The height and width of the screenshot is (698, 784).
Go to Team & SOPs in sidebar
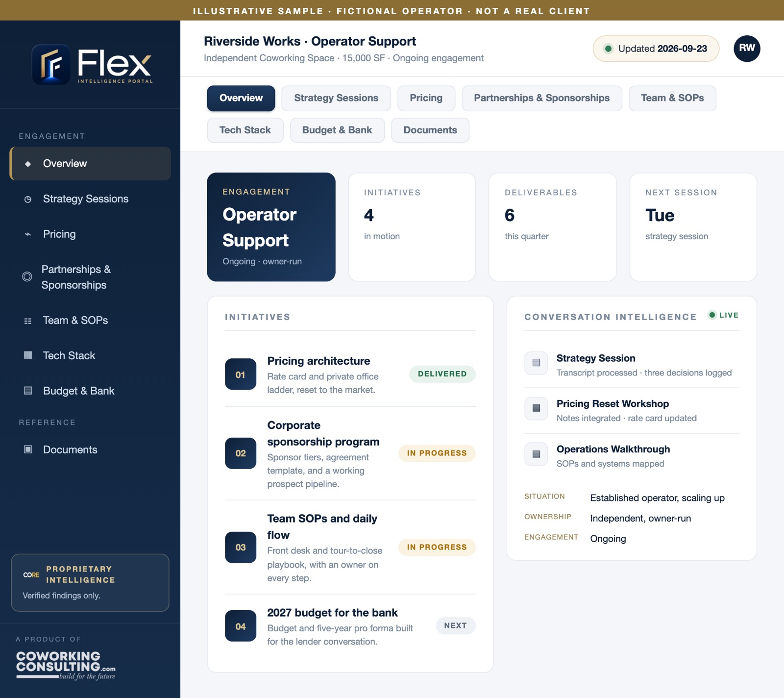pyautogui.click(x=90, y=321)
